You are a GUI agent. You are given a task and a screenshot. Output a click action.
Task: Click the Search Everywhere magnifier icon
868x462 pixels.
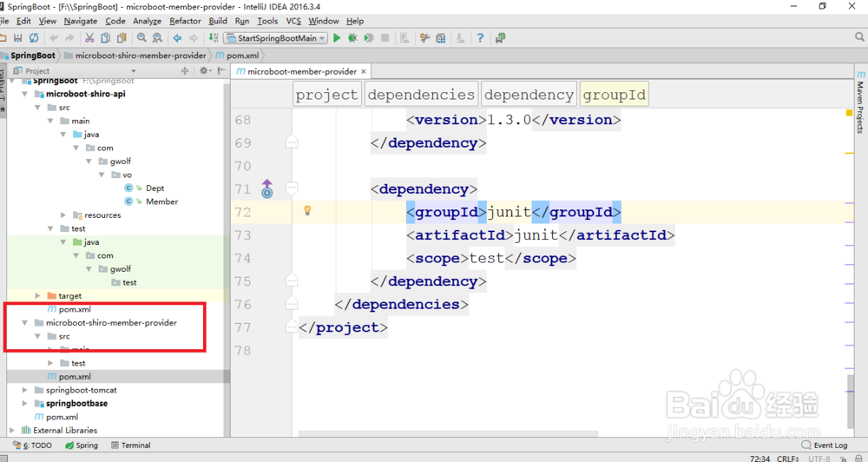coord(859,37)
